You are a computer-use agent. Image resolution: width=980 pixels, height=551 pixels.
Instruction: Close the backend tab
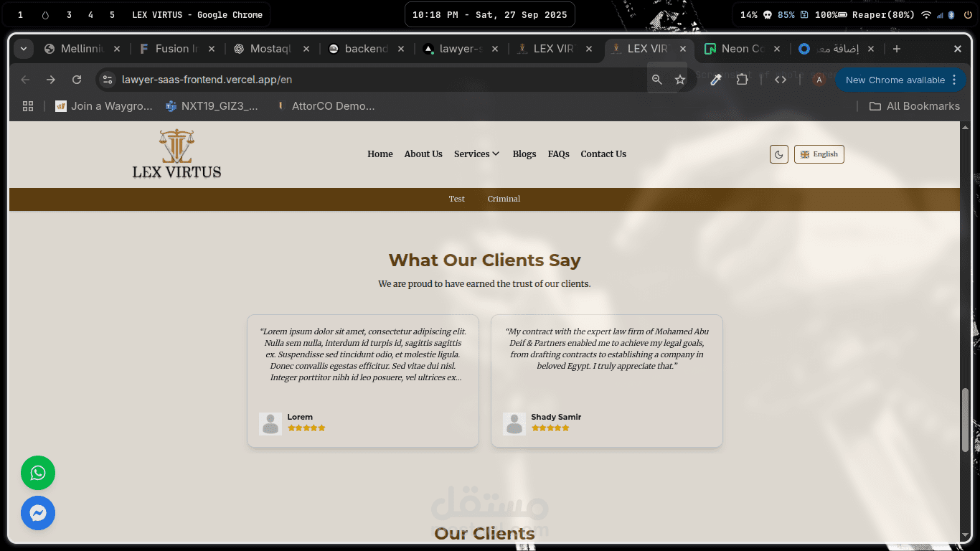point(401,49)
